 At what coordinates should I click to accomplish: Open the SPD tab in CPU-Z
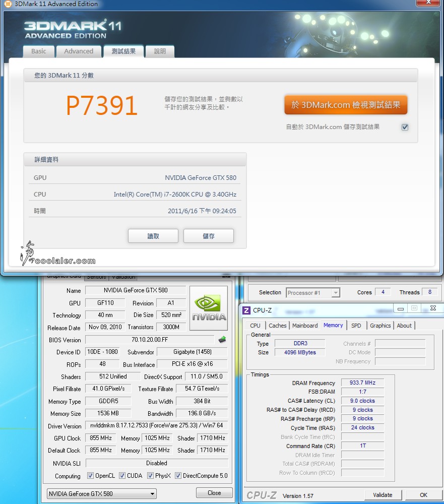click(x=356, y=326)
